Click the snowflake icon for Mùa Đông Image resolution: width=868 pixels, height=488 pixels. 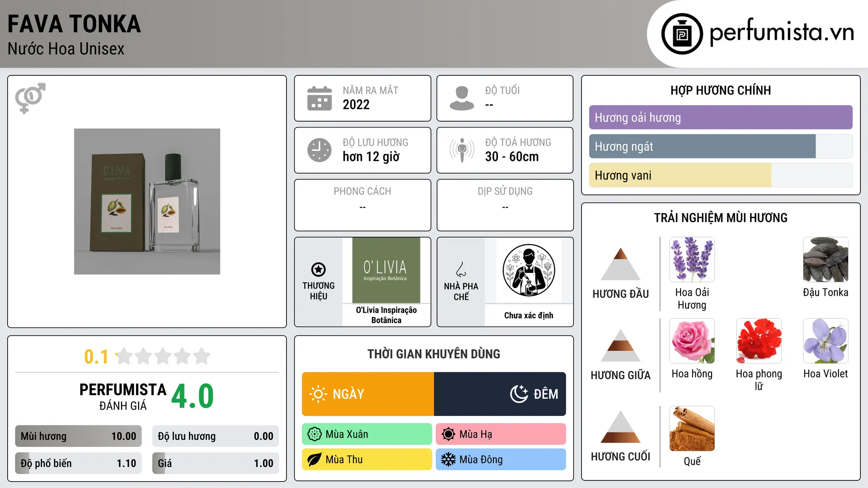click(x=448, y=460)
